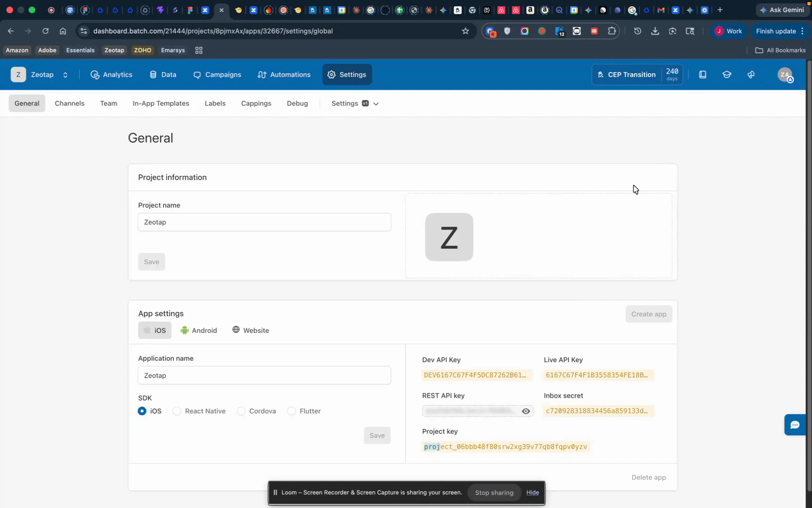Image resolution: width=812 pixels, height=508 pixels.
Task: Open the graduation cap academy icon
Action: 727,74
